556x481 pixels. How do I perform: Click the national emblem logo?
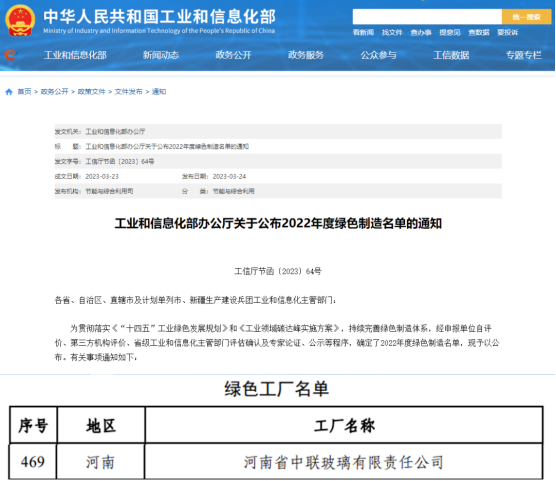20,20
